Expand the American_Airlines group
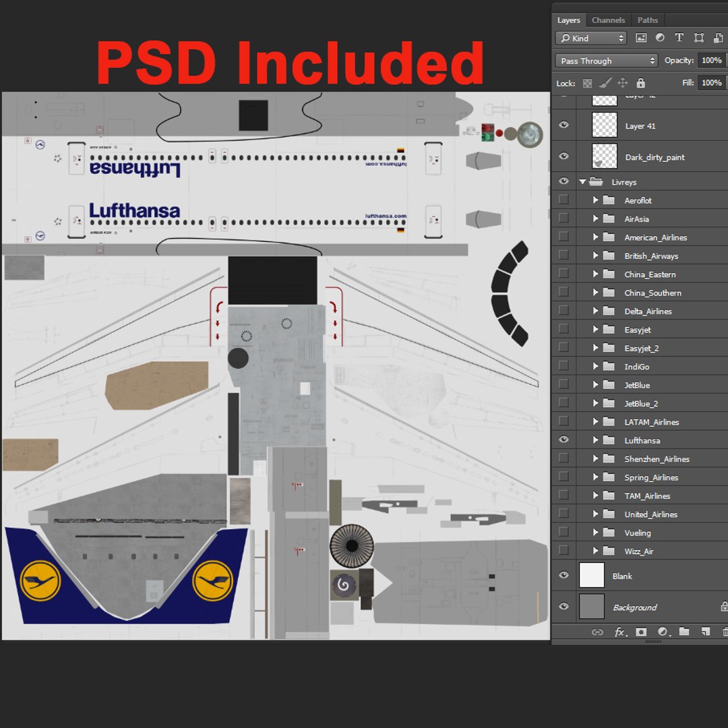This screenshot has width=728, height=728. pyautogui.click(x=596, y=237)
